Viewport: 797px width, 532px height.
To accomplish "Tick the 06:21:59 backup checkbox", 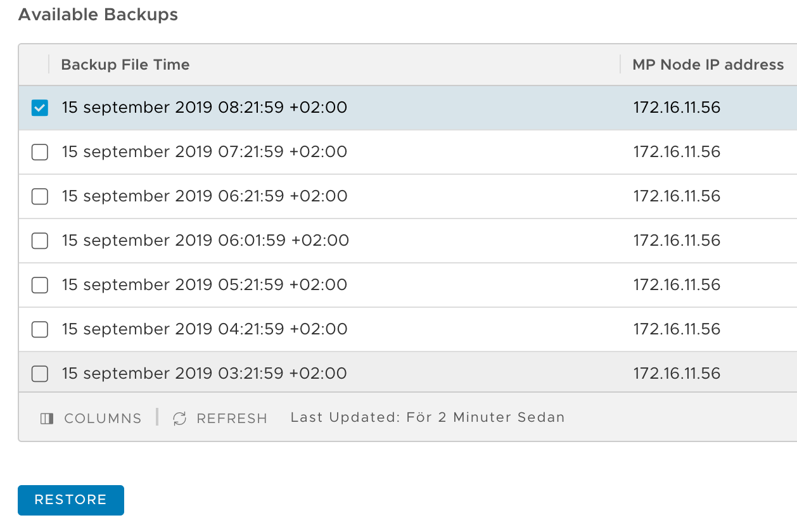I will pyautogui.click(x=40, y=197).
